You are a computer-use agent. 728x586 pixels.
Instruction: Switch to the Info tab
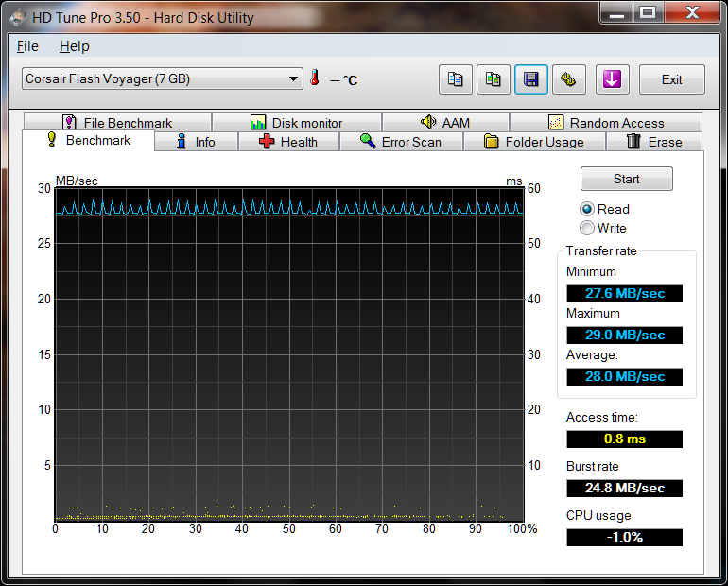(196, 142)
